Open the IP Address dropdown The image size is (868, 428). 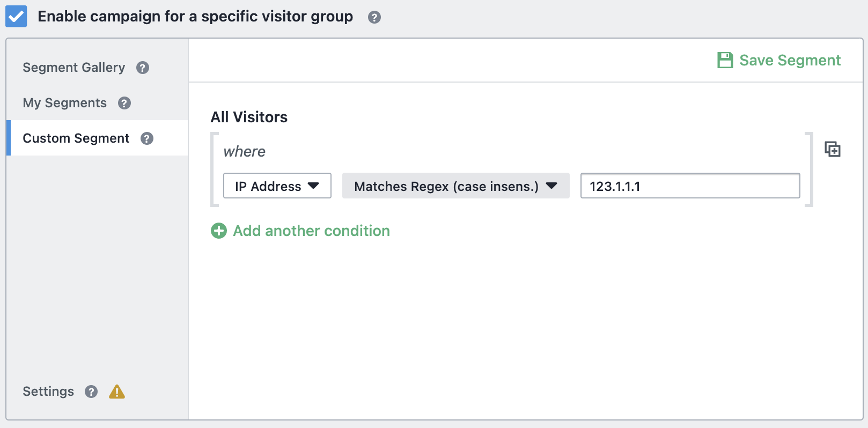[x=277, y=186]
